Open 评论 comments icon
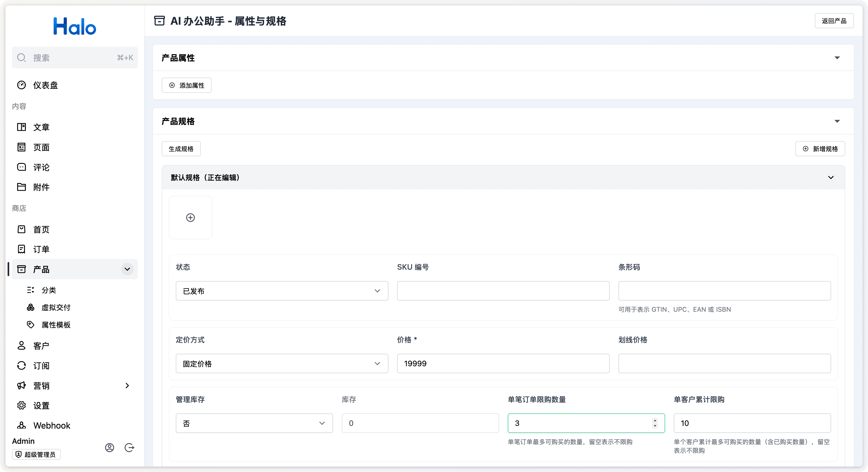The width and height of the screenshot is (868, 472). [21, 167]
